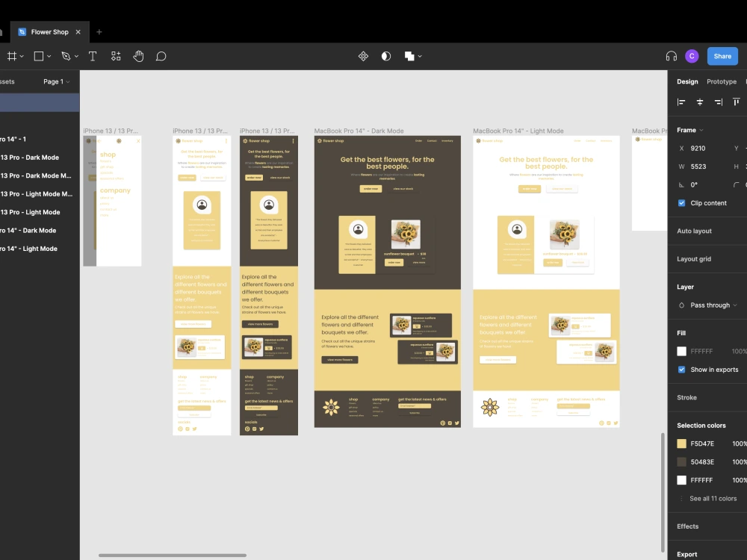Screen dimensions: 747x560
Task: Select the '14" - Light Mode' layer
Action: coord(40,249)
